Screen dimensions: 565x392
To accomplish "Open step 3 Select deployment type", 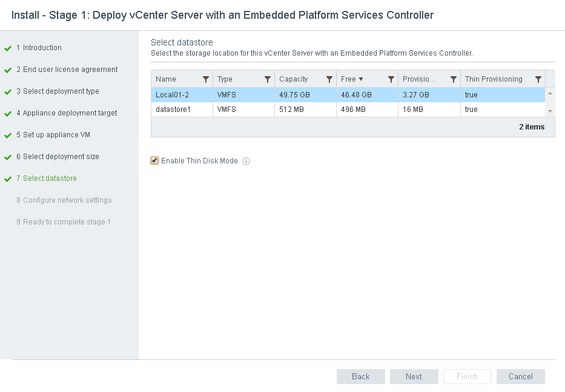I will [x=61, y=91].
